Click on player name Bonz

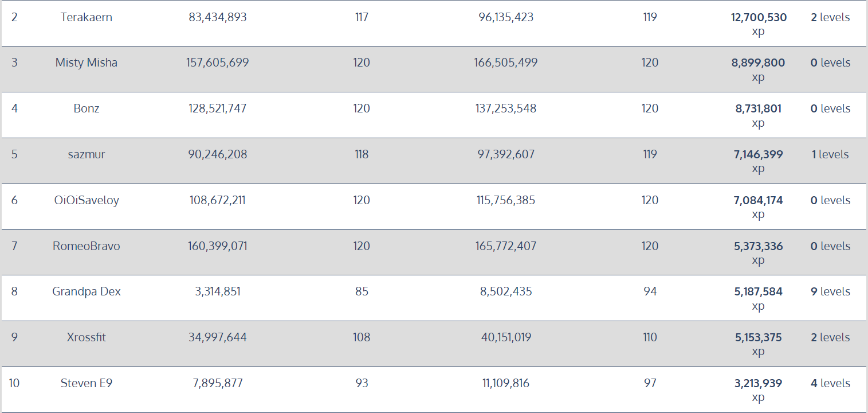click(x=87, y=108)
